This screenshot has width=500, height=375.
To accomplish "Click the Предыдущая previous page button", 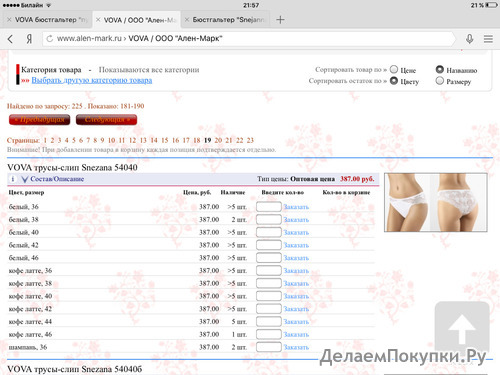I will click(39, 120).
